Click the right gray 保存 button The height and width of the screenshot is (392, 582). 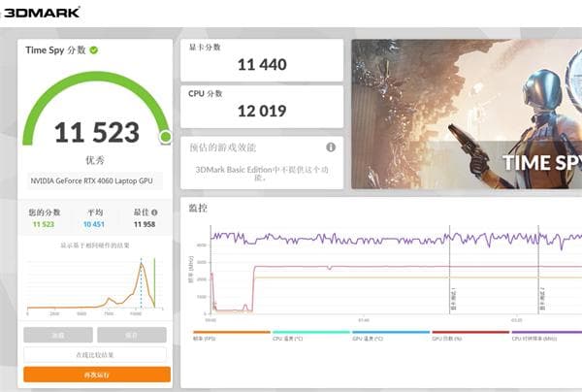[132, 335]
